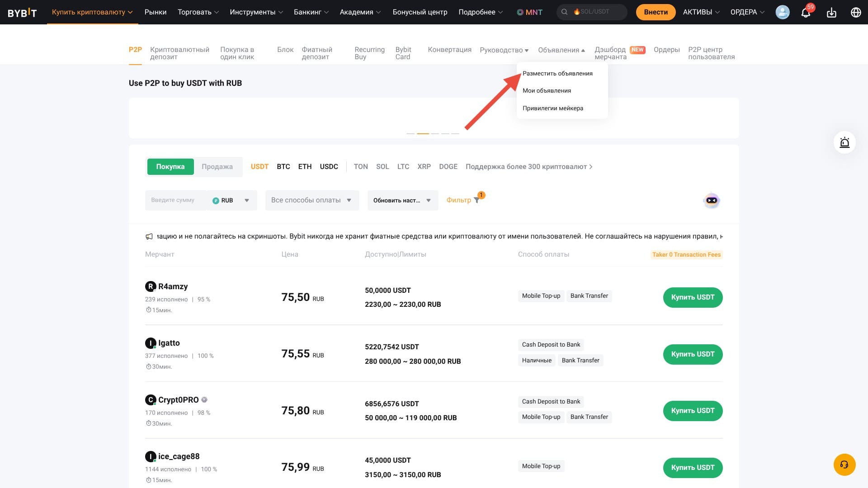Buy USDT from R4amzy
868x488 pixels.
(x=693, y=297)
